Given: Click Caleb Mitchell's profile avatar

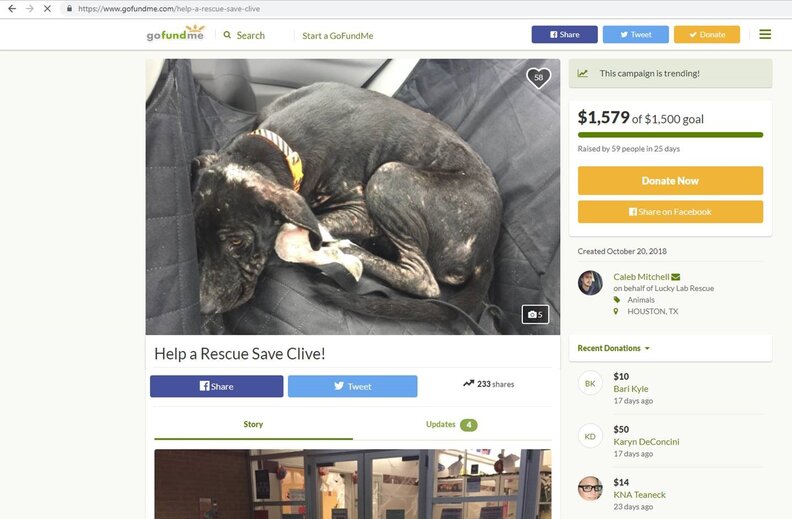Looking at the screenshot, I should 590,283.
